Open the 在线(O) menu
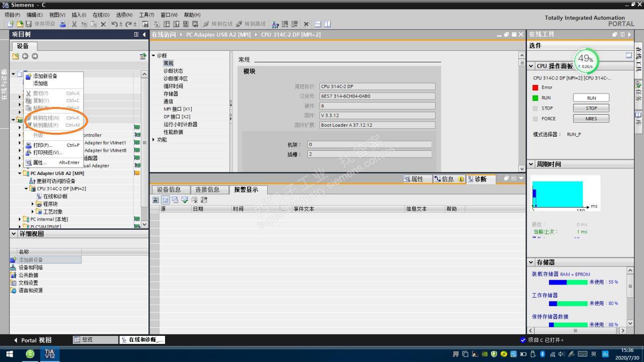Screen dimensions: 644x362 [x=101, y=15]
